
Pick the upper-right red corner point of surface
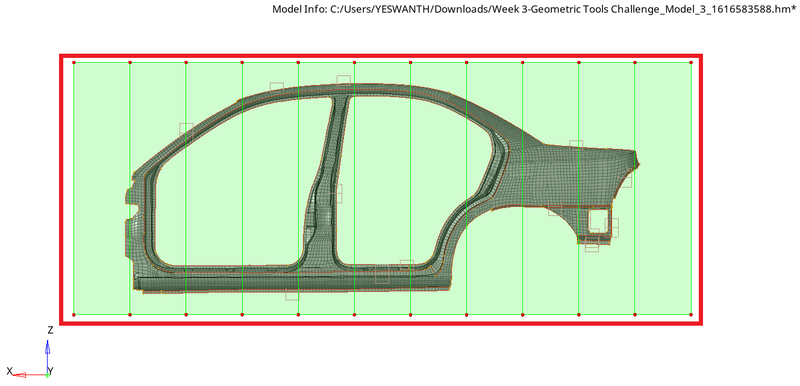(x=691, y=63)
